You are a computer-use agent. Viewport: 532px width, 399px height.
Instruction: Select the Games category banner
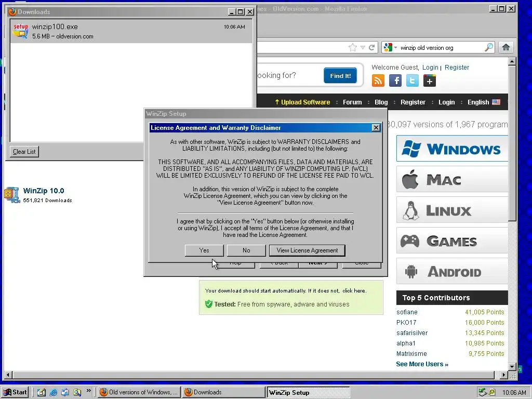click(x=452, y=240)
